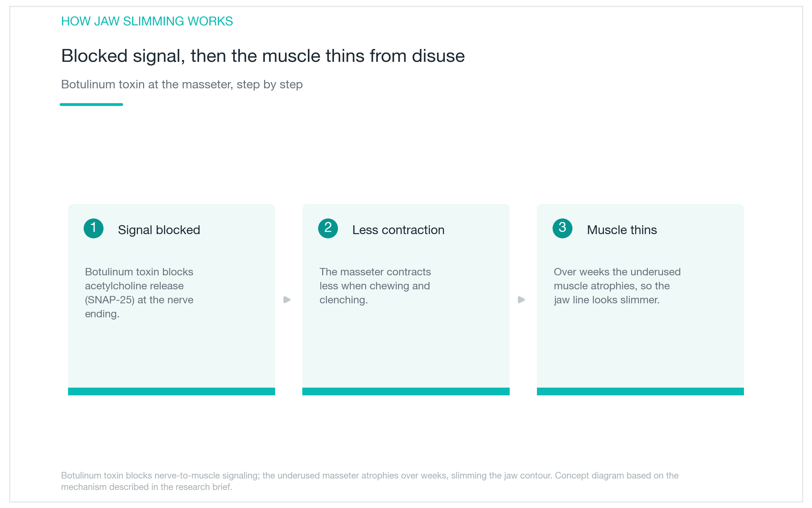Viewport: 812px width, 508px height.
Task: Click the number 1 step badge
Action: [x=93, y=228]
